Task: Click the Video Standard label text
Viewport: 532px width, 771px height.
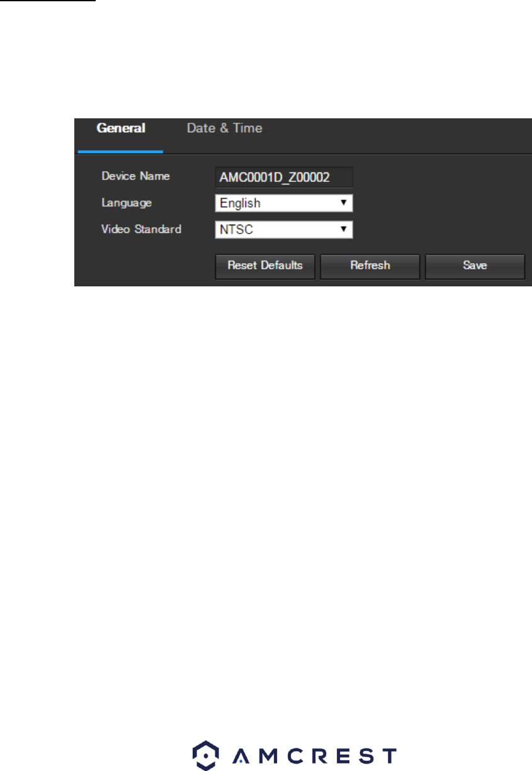Action: [x=142, y=229]
